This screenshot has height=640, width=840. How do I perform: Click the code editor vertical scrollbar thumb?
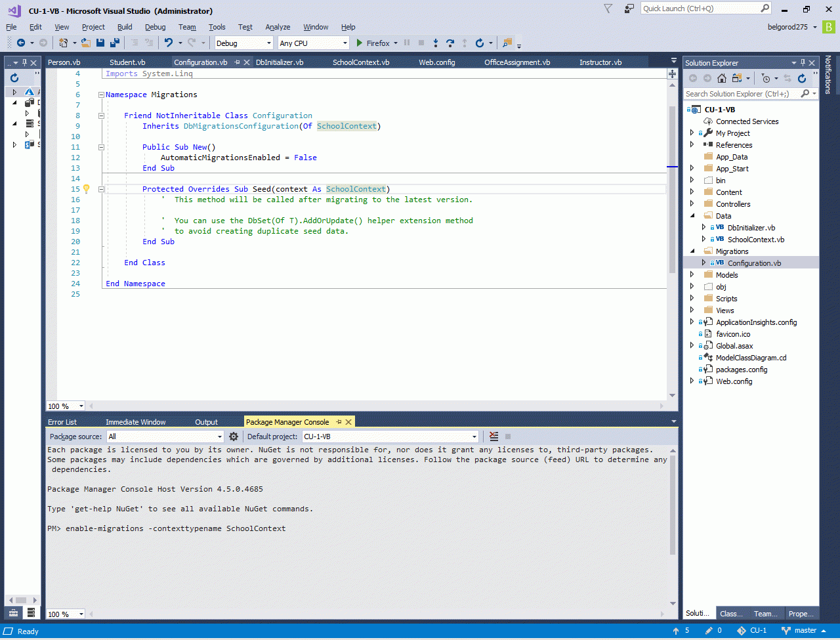[672, 189]
